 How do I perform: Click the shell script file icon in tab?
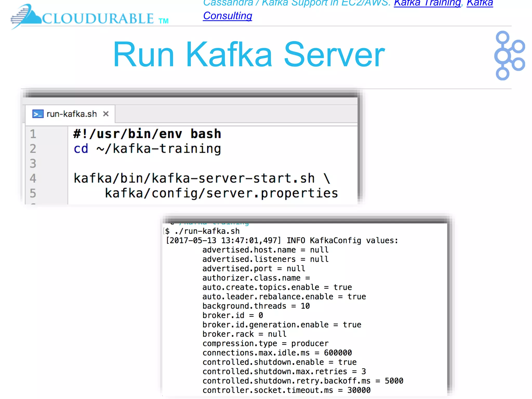pos(38,114)
